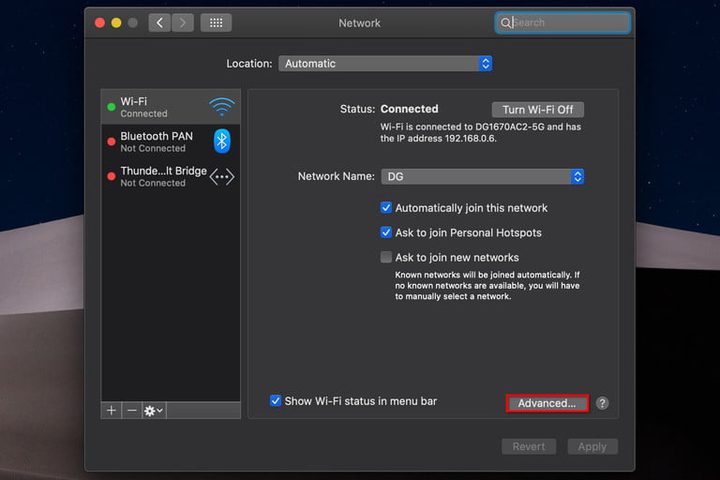Toggle Ask to join Personal Hotspots

[x=386, y=233]
